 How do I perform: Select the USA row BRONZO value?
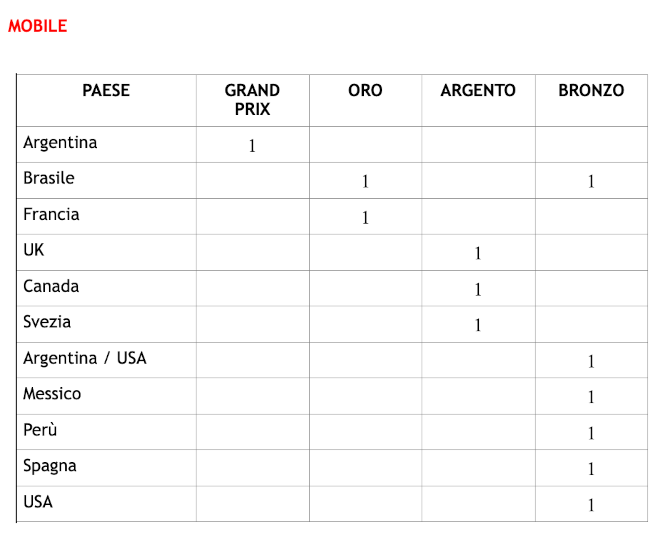click(x=591, y=505)
